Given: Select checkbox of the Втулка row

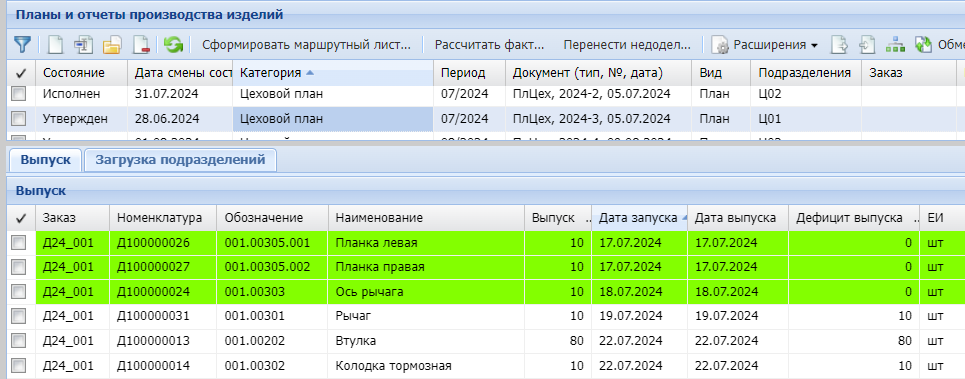Looking at the screenshot, I should [19, 341].
